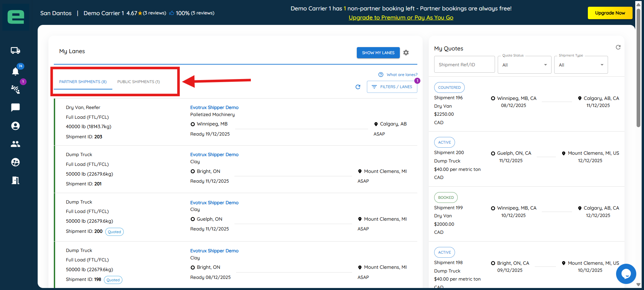Open the support face sidebar icon
Image resolution: width=644 pixels, height=290 pixels.
click(15, 162)
